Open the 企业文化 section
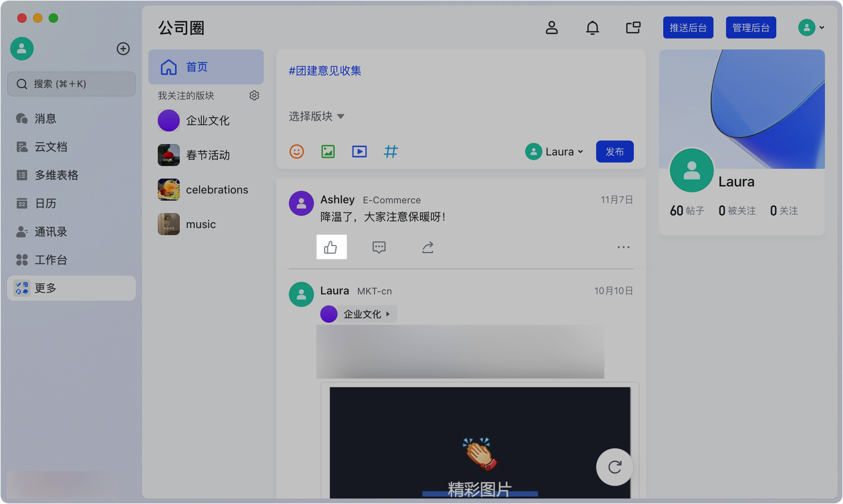This screenshot has width=843, height=504. tap(206, 121)
